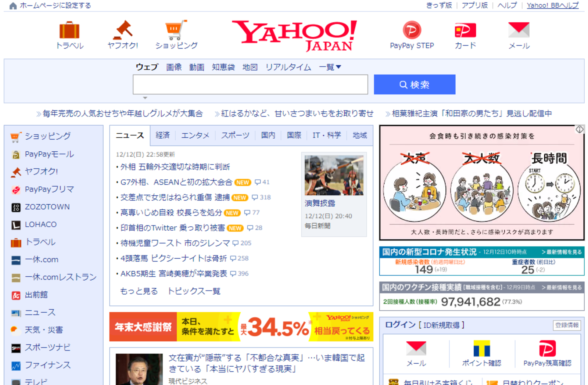Expand the arrow below the search box
Image resolution: width=588 pixels, height=385 pixels.
(x=145, y=98)
